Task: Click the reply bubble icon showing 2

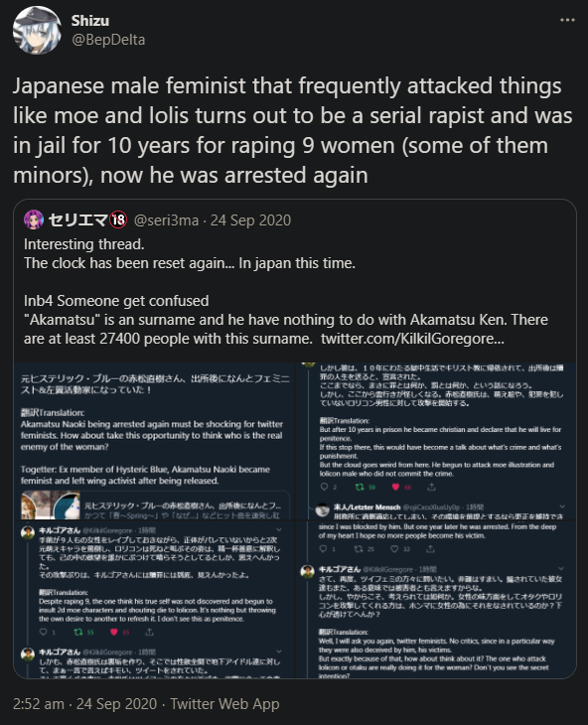Action: click(324, 487)
